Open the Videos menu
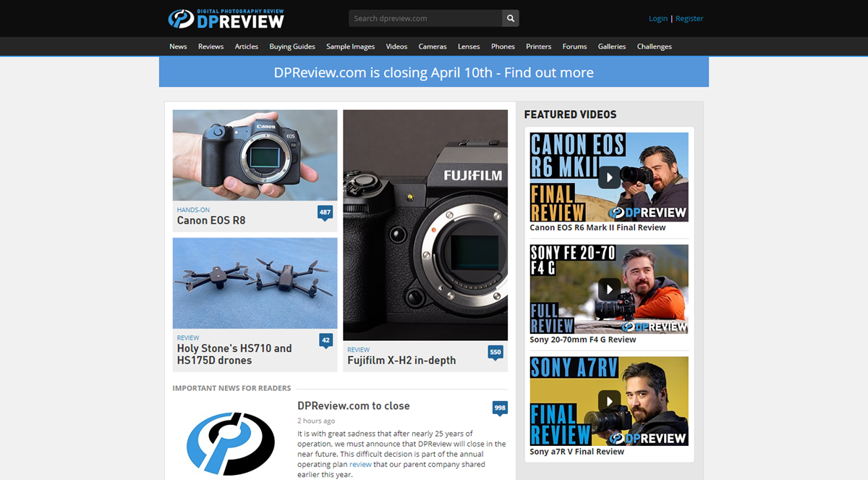Image resolution: width=868 pixels, height=480 pixels. click(396, 46)
